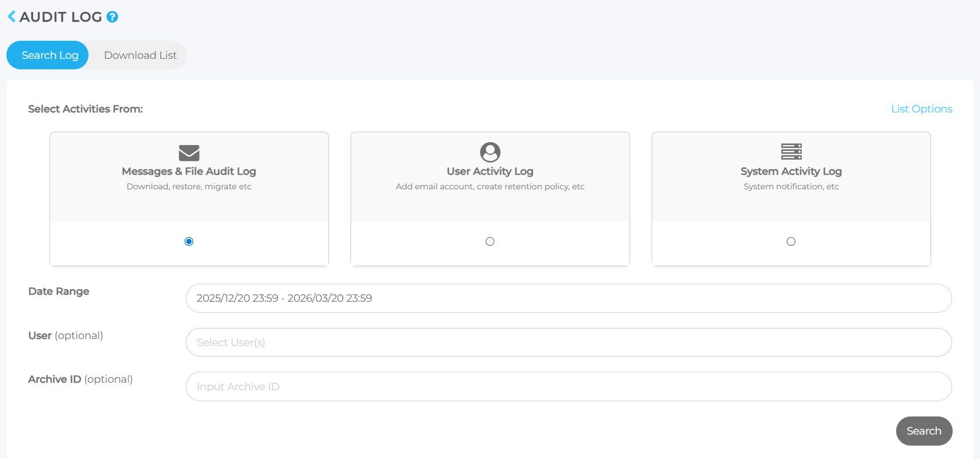Image resolution: width=980 pixels, height=459 pixels.
Task: Click the 'System notification, etc' description text
Action: coord(791,186)
